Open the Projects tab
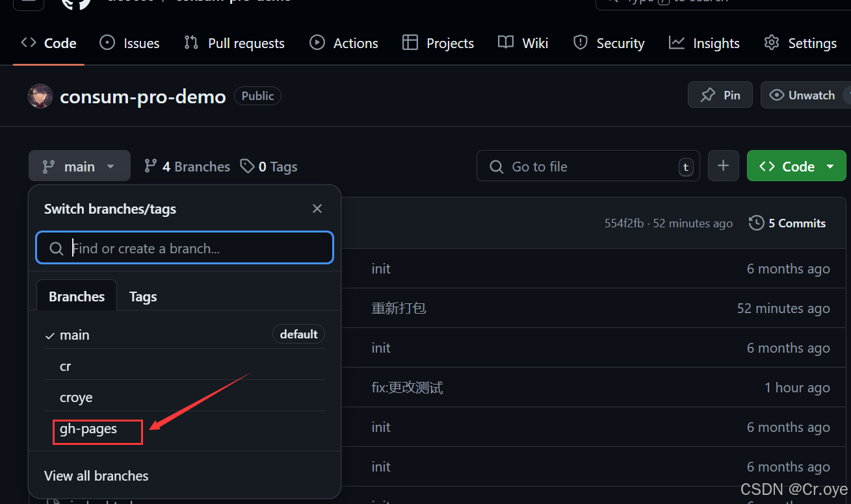Viewport: 851px width, 504px height. [438, 43]
